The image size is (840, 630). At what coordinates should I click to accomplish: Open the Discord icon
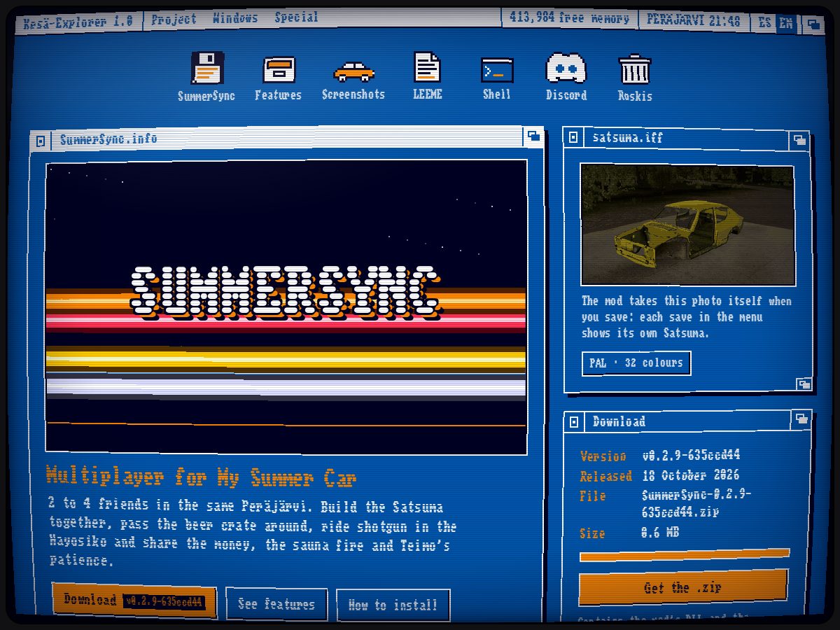566,76
